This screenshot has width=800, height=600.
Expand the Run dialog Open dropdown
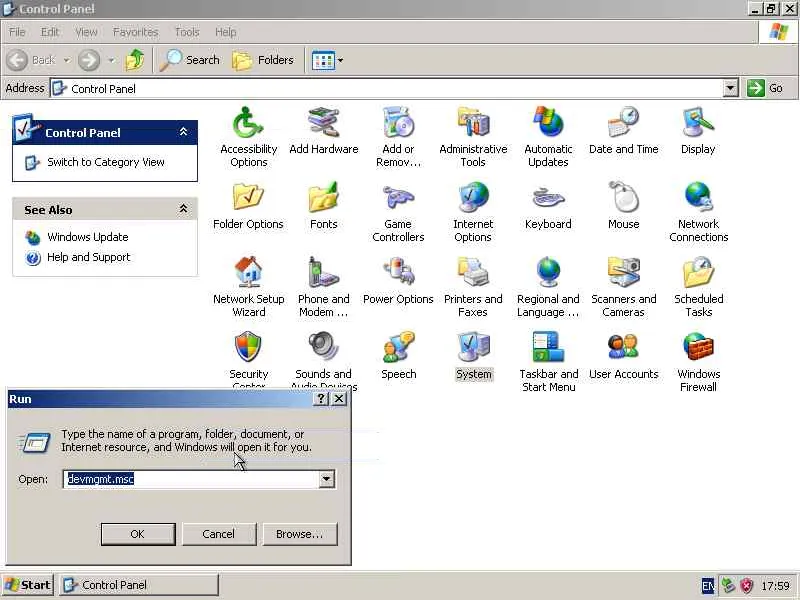click(x=327, y=479)
